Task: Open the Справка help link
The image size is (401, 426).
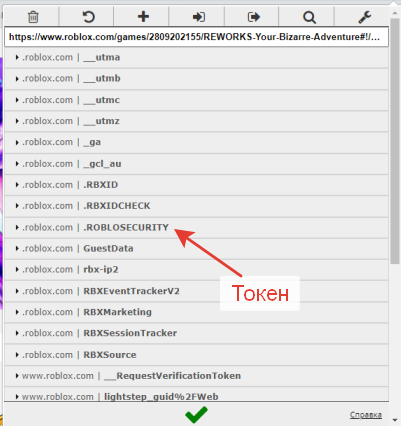Action: [x=366, y=415]
